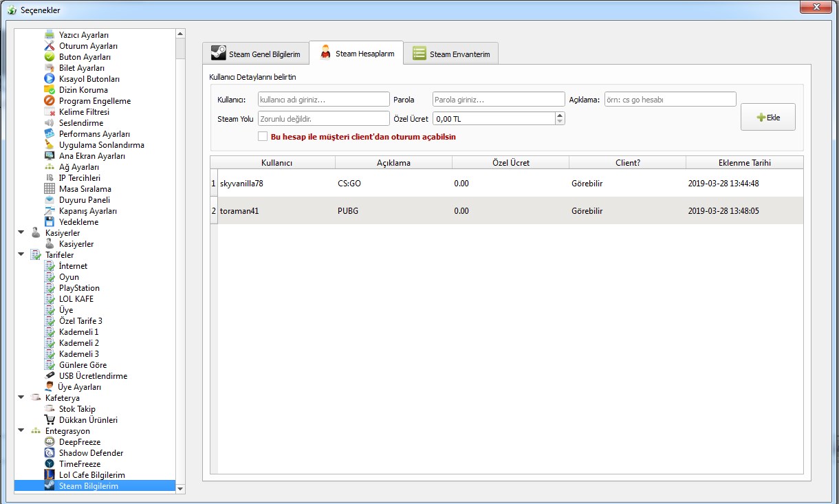Sort table by Eklenme Tarihi column header
The image size is (839, 504).
tap(745, 163)
